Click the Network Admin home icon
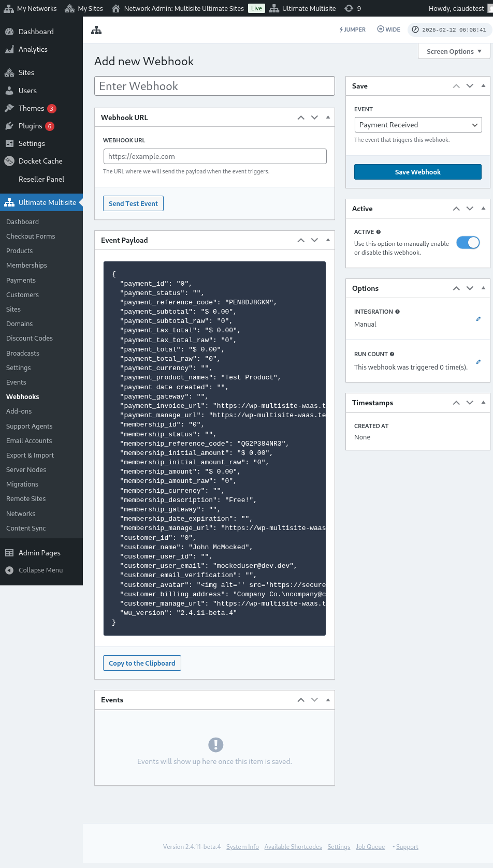The image size is (493, 868). click(x=116, y=8)
